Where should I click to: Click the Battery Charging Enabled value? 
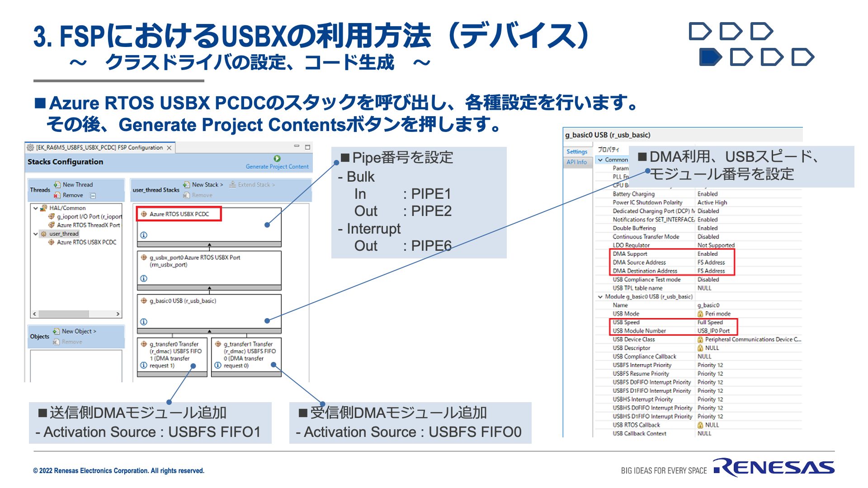tap(708, 194)
